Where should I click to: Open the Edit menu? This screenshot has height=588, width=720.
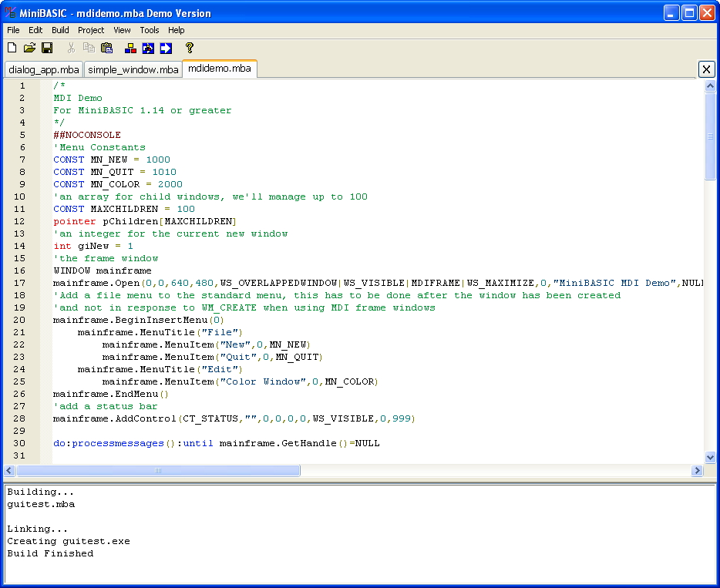click(x=35, y=30)
